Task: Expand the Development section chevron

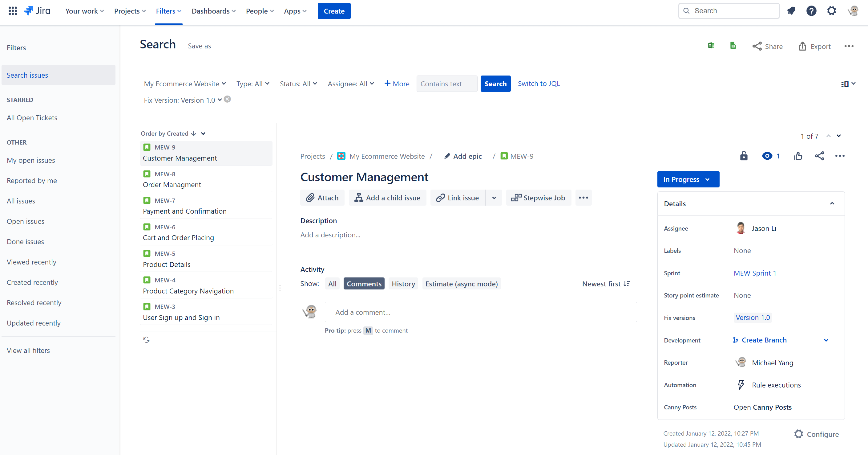Action: 826,340
